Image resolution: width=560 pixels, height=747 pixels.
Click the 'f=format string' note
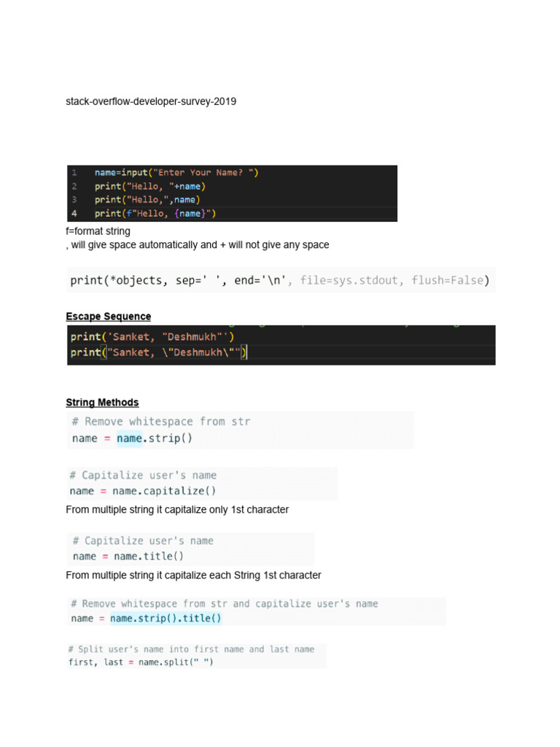point(98,231)
